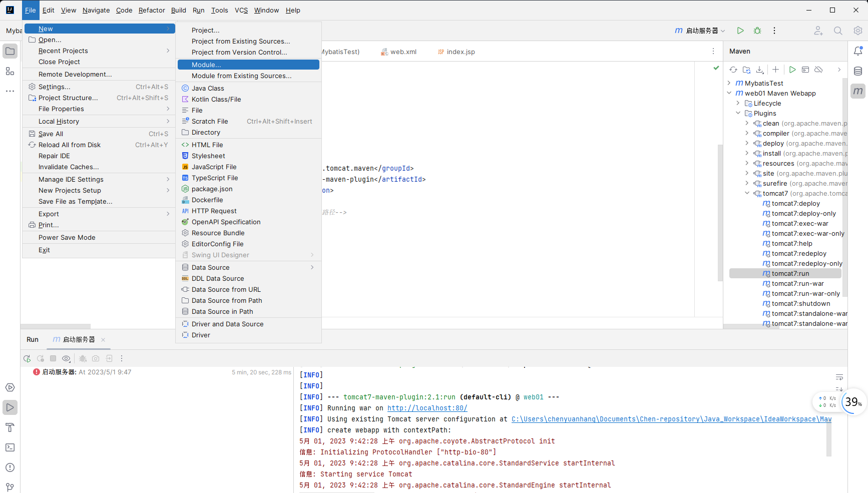Open the http://localhost:80/ link in console
This screenshot has height=493, width=868.
(427, 408)
